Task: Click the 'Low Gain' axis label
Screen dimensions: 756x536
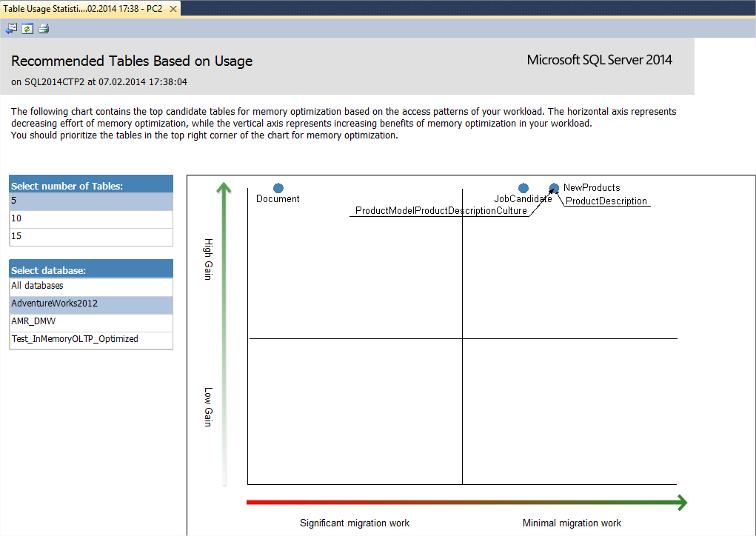Action: pyautogui.click(x=208, y=407)
